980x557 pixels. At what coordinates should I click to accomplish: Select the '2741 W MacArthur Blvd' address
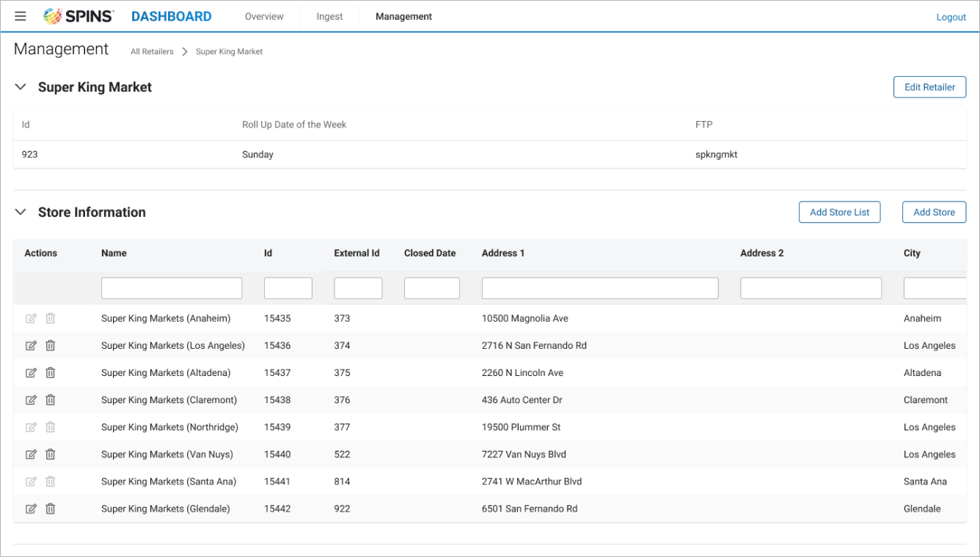click(532, 482)
